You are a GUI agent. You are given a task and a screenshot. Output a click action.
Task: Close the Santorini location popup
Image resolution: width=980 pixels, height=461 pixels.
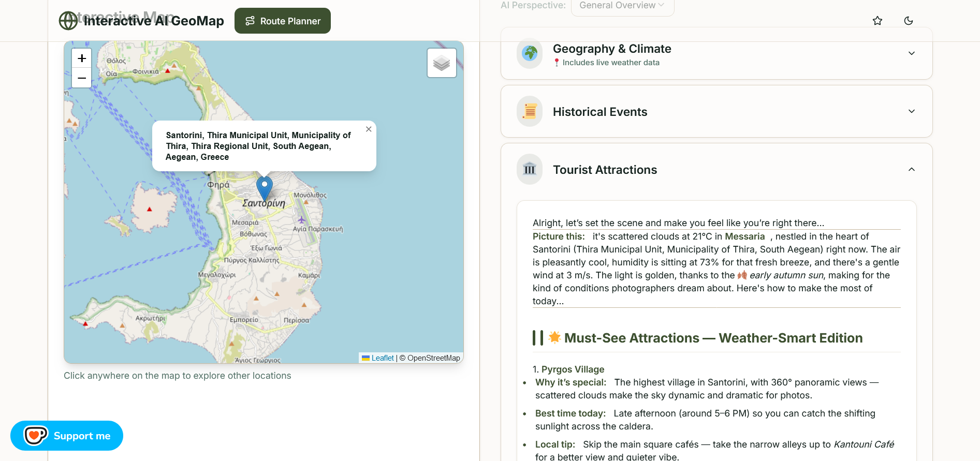pos(369,129)
